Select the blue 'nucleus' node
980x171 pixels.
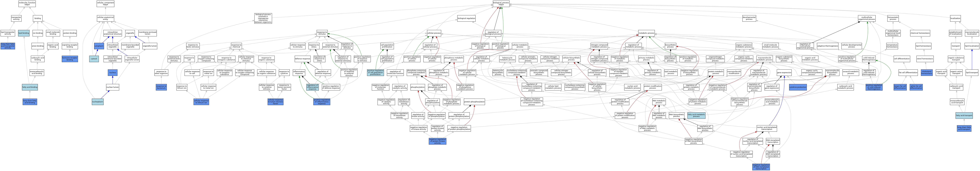(113, 73)
